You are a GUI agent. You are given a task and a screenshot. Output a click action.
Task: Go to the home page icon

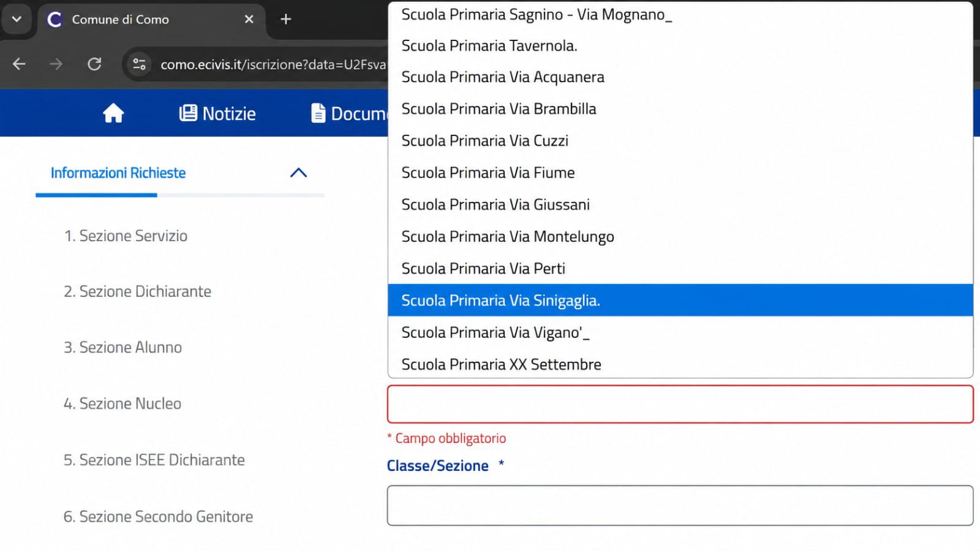tap(113, 113)
